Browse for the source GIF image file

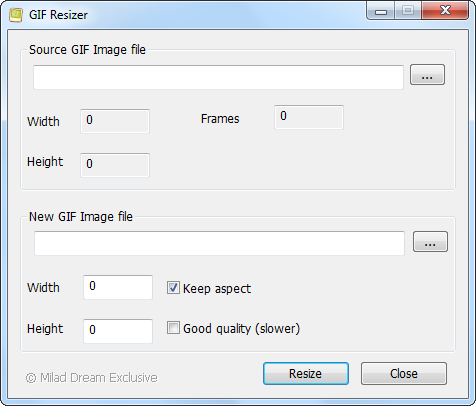[x=427, y=75]
